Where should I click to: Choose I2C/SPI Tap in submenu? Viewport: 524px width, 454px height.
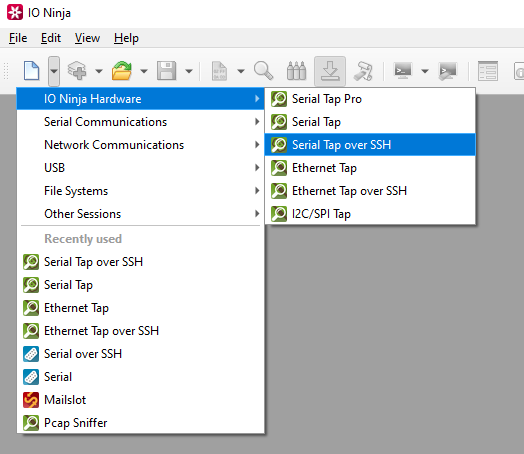[x=370, y=214]
